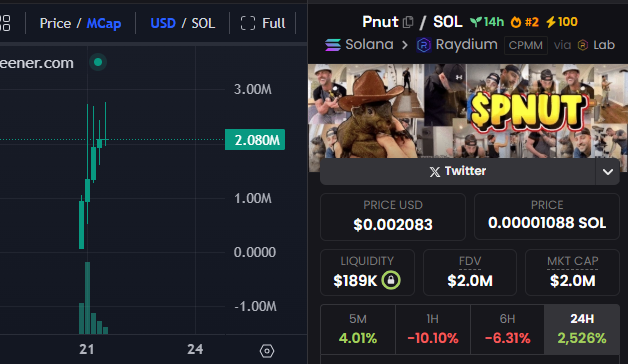Select the 5M timeframe tab
The image size is (628, 364).
pos(358,329)
